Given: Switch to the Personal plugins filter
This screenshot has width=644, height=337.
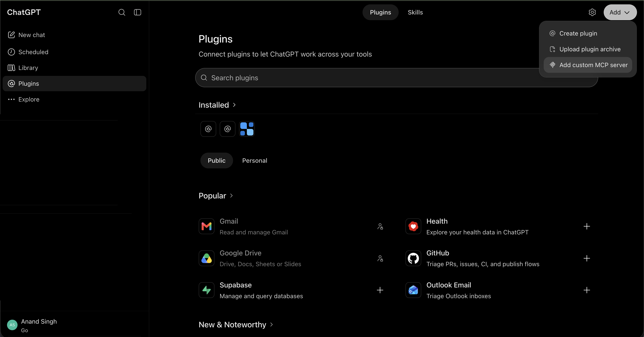Looking at the screenshot, I should point(255,160).
